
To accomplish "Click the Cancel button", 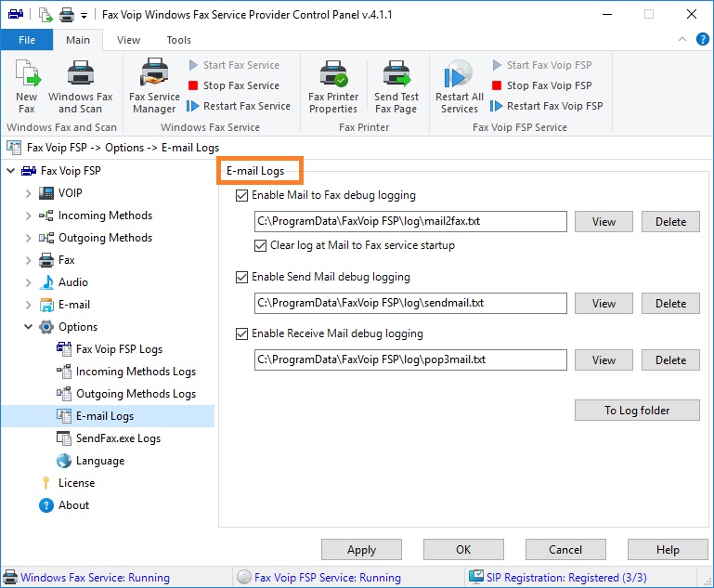I will [565, 550].
